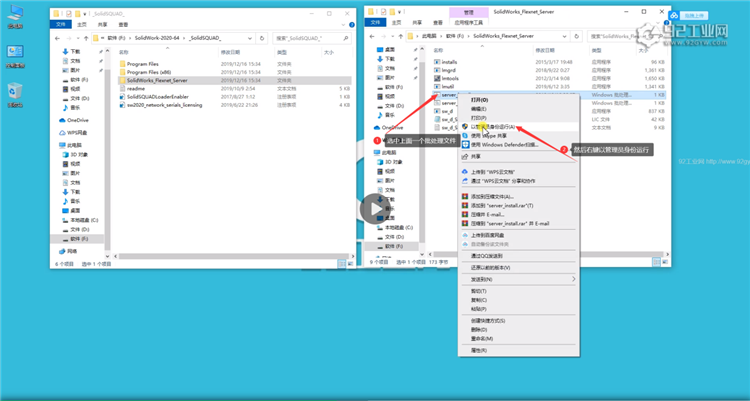Image resolution: width=750 pixels, height=401 pixels.
Task: Select the lmutil application file
Action: [x=447, y=87]
